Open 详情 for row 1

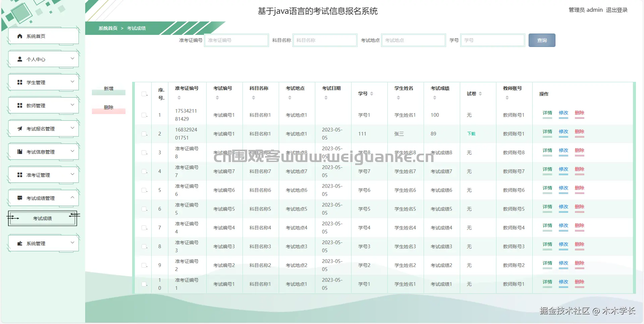(547, 113)
